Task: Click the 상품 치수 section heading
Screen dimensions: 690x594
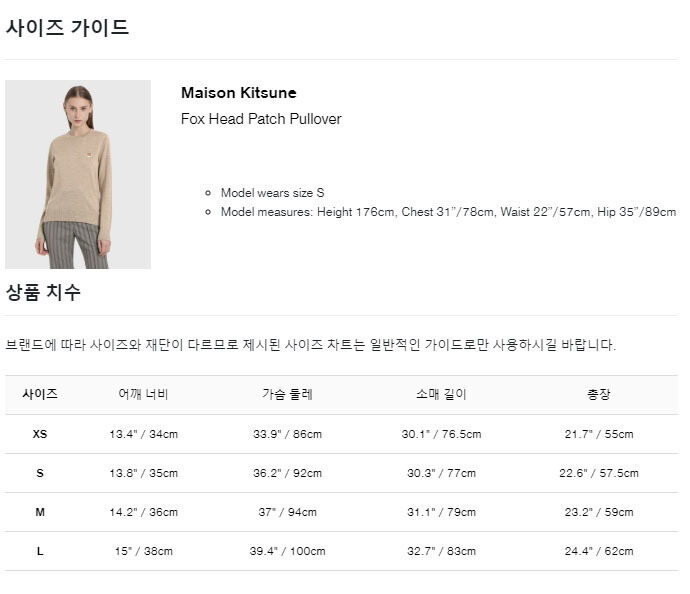Action: [43, 292]
